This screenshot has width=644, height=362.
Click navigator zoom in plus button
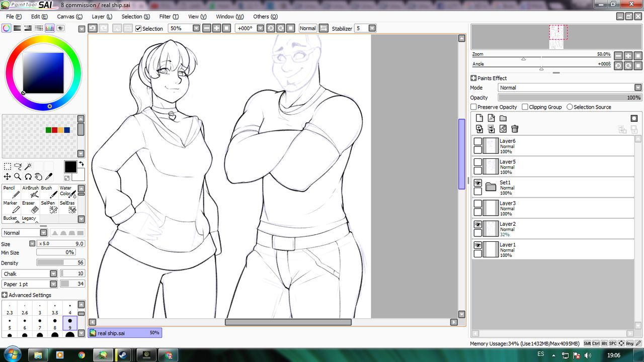(x=628, y=56)
